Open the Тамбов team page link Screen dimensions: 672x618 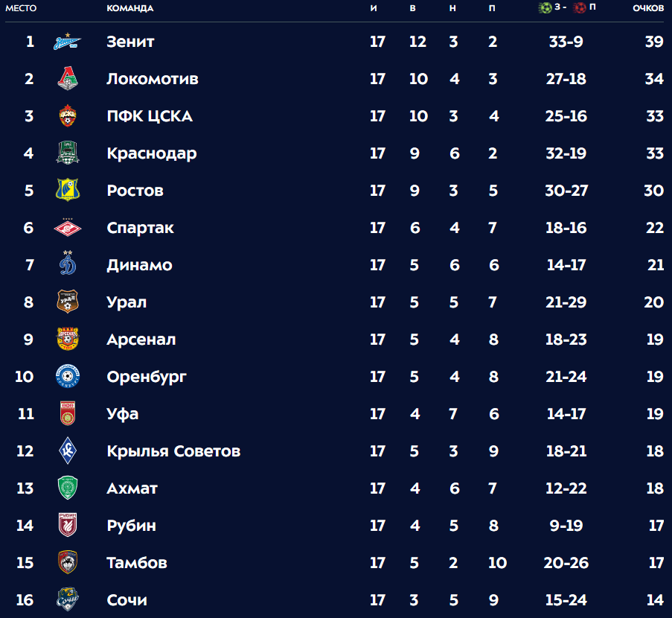tap(137, 563)
